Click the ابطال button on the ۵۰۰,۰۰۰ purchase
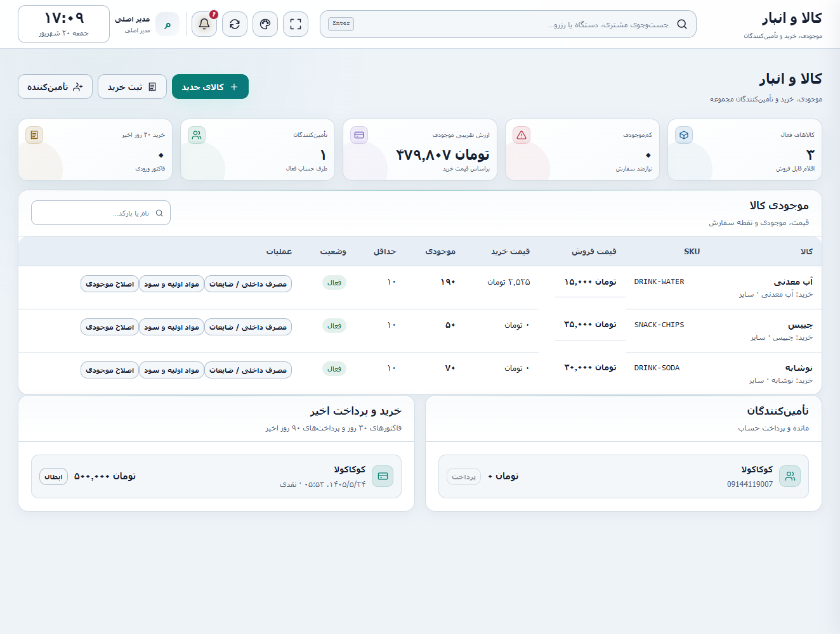This screenshot has width=840, height=634. (53, 476)
